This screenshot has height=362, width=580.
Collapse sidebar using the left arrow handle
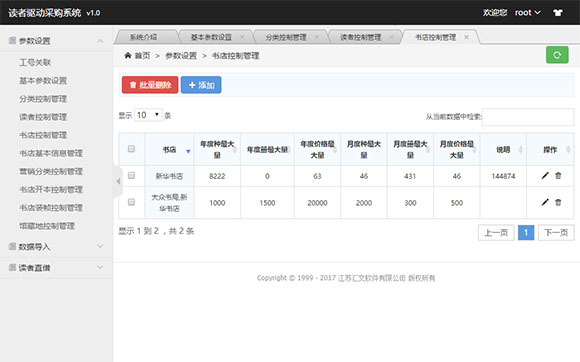click(x=118, y=181)
